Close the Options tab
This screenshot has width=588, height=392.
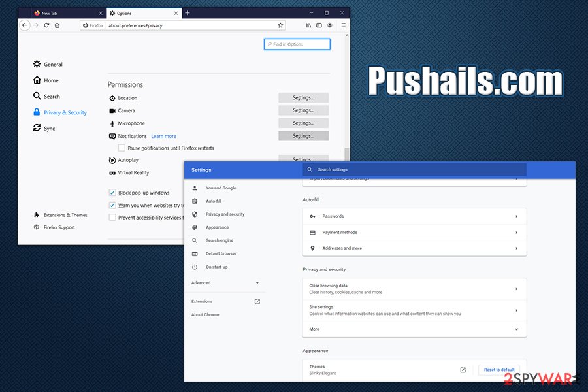pos(176,13)
